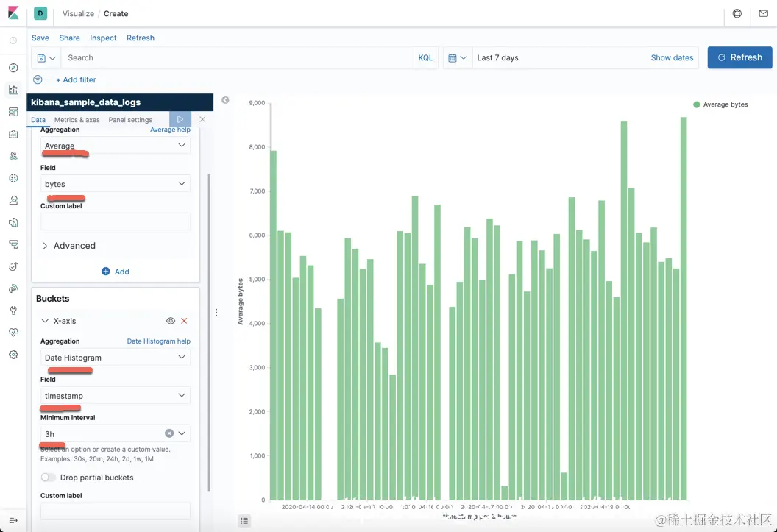This screenshot has height=532, width=777.
Task: Expand the side navigation at bottom
Action: point(13,521)
